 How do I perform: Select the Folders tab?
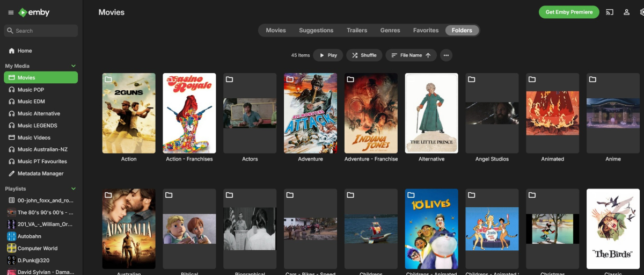(462, 30)
